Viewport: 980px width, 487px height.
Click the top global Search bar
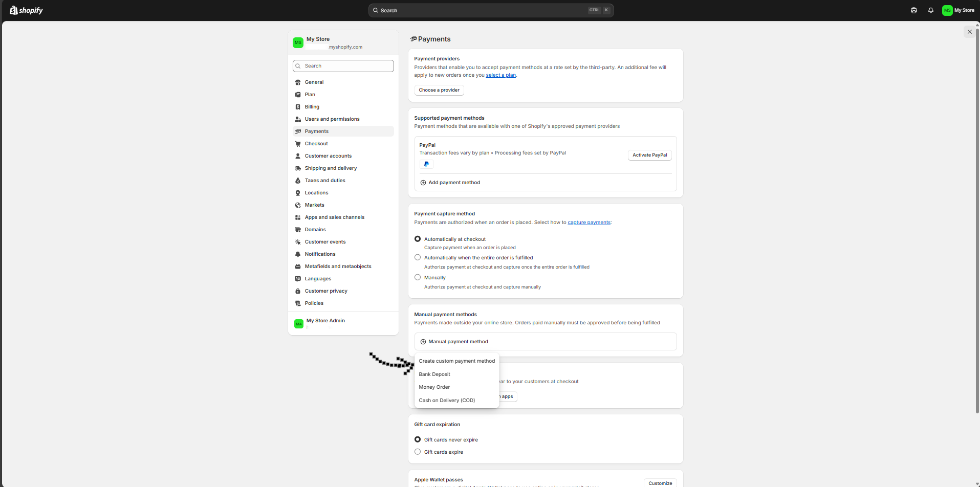point(491,10)
